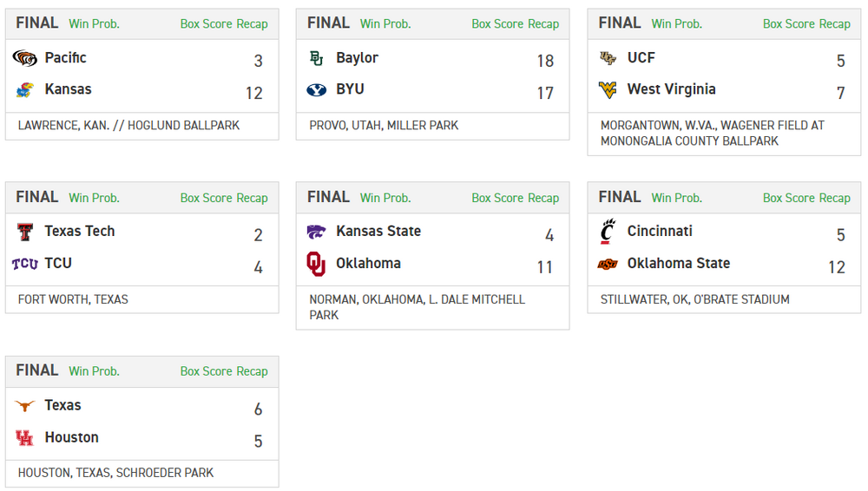Click the Houston Cougars logo
Screen dimensions: 868x491
point(24,438)
